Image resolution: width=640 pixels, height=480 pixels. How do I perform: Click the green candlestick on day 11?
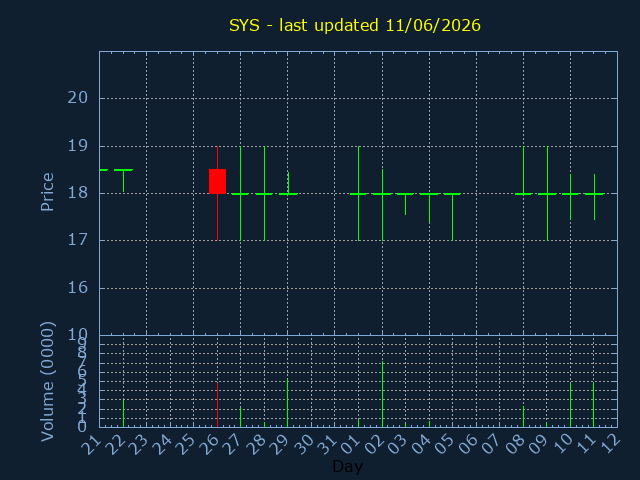click(x=594, y=197)
